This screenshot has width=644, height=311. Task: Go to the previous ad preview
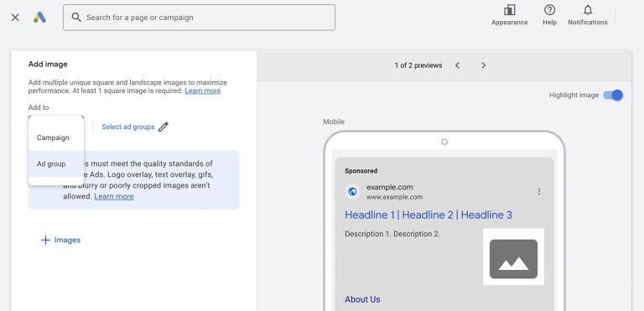click(x=458, y=65)
